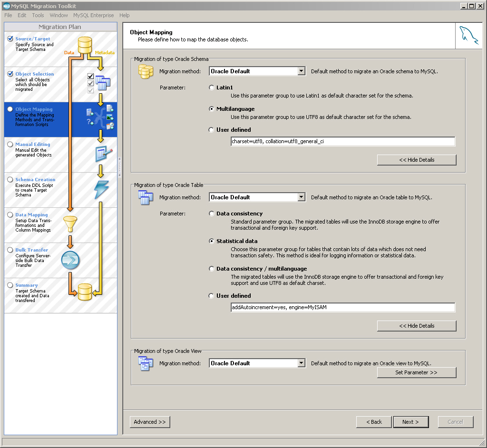
Task: Click the addAutoincrement user defined input field
Action: (x=343, y=307)
